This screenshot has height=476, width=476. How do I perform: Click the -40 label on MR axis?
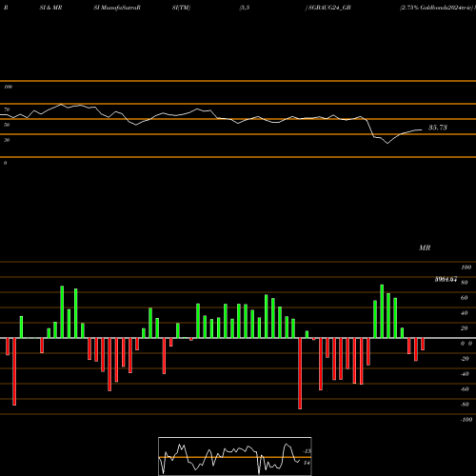[465, 374]
